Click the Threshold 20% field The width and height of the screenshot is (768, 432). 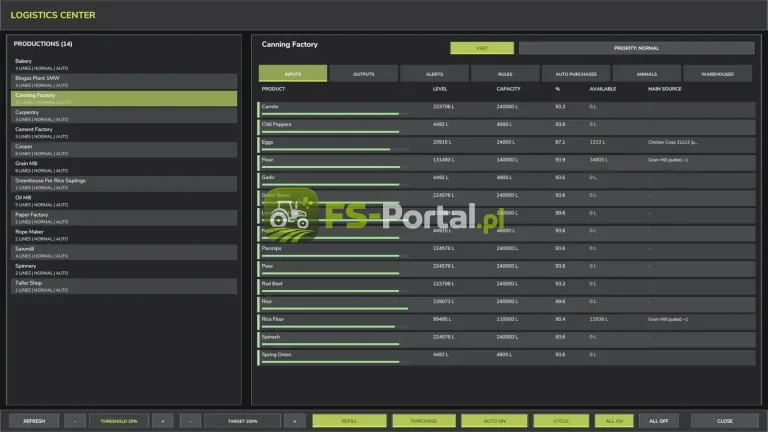pos(119,421)
